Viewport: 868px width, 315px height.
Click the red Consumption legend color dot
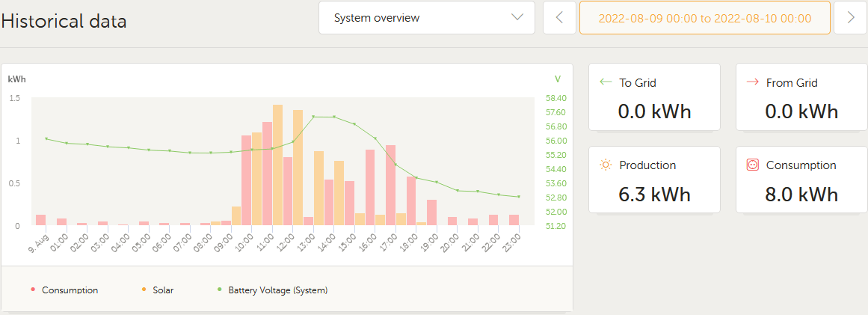tap(32, 290)
